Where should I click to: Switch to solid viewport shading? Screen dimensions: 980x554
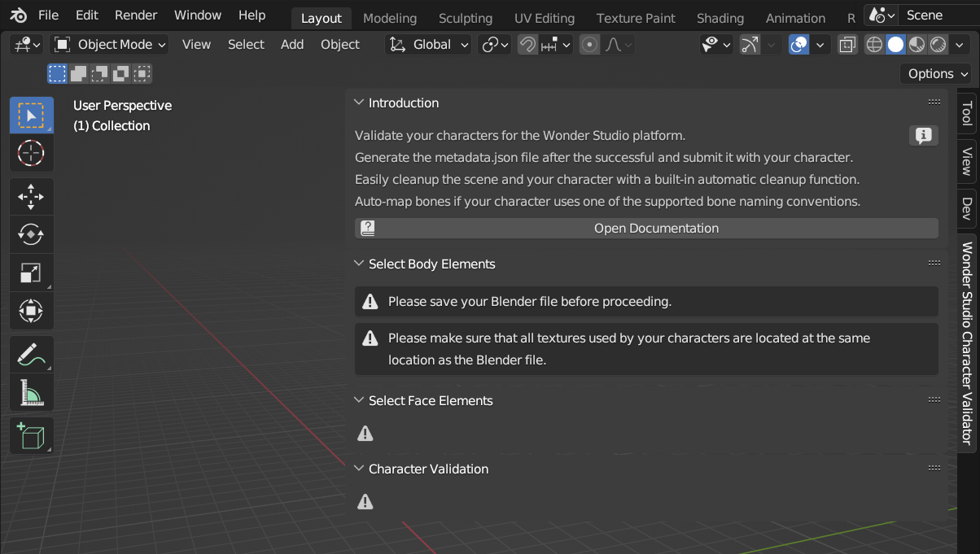click(x=895, y=45)
